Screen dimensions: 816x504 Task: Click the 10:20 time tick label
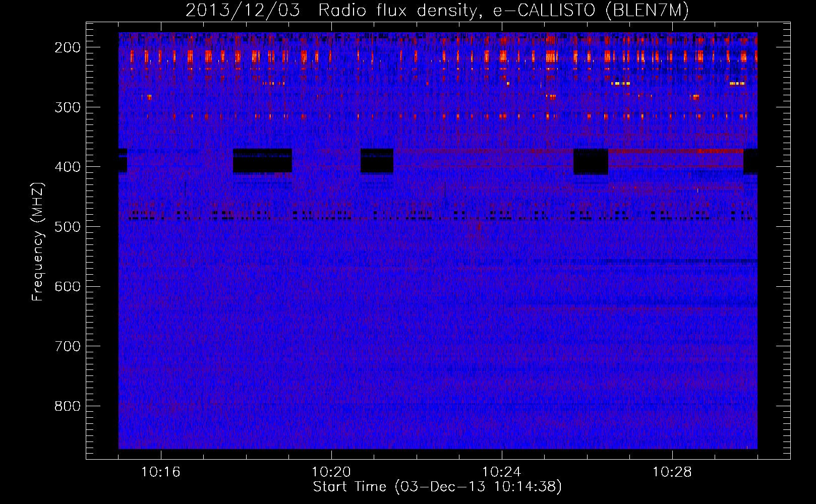pyautogui.click(x=331, y=472)
